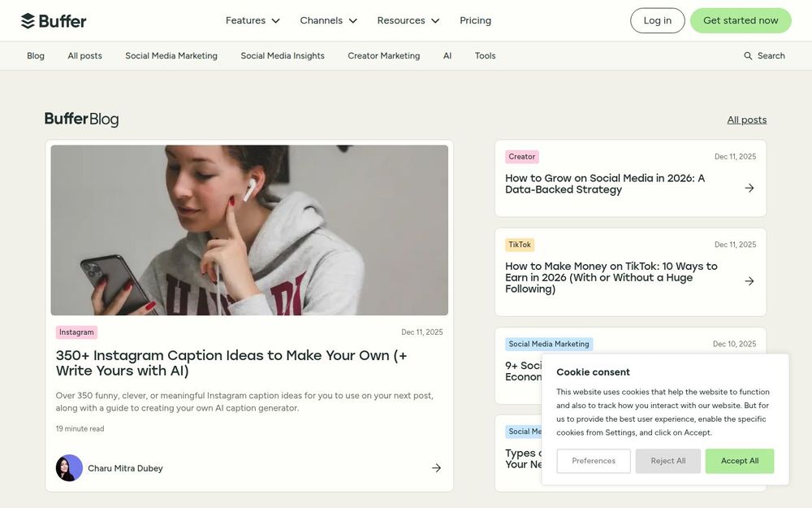This screenshot has width=812, height=508.
Task: Click the TikTok tag label
Action: [520, 245]
